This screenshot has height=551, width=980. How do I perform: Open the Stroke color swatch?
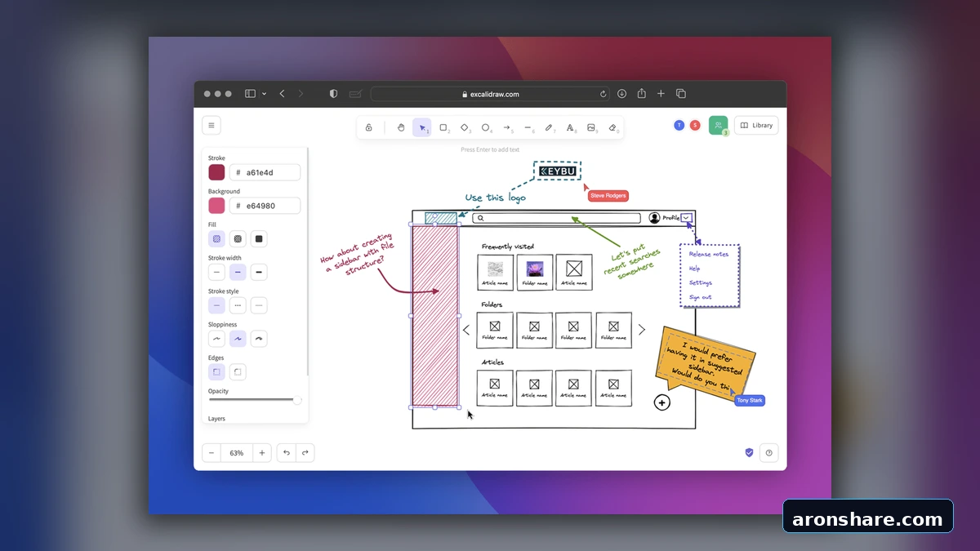pyautogui.click(x=216, y=172)
